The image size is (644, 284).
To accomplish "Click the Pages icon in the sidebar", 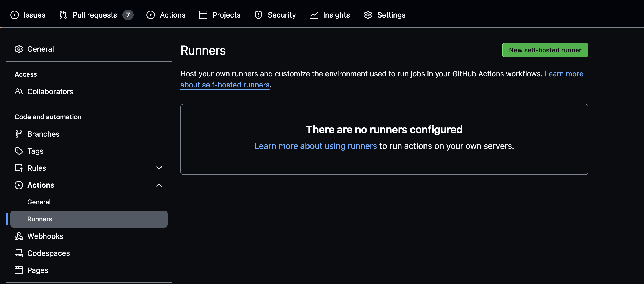I will tap(19, 270).
